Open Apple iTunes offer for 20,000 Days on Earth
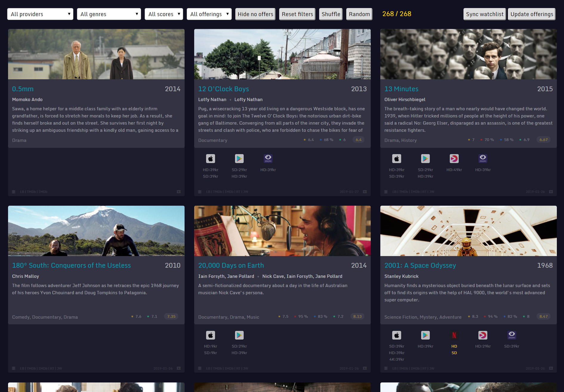 [211, 335]
